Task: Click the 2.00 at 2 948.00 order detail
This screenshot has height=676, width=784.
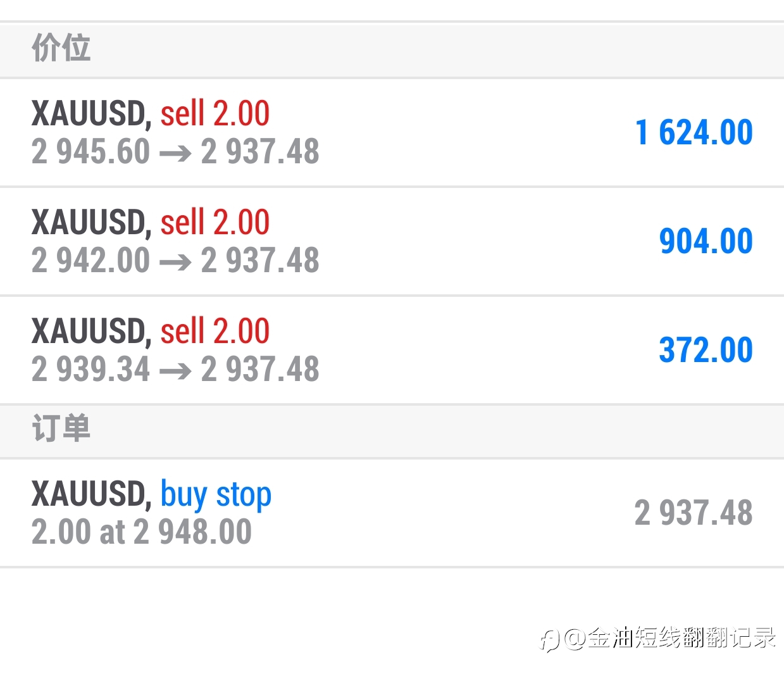Action: pos(142,532)
